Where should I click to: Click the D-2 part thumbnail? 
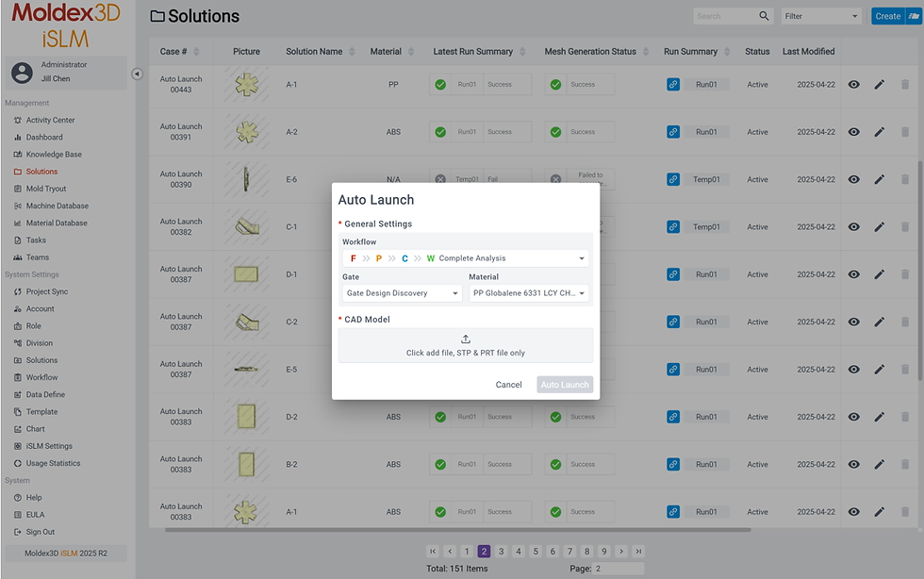[246, 417]
